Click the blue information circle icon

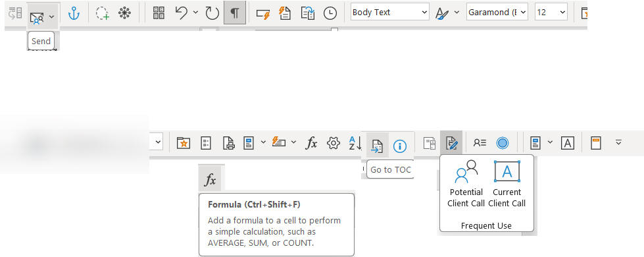pyautogui.click(x=400, y=146)
